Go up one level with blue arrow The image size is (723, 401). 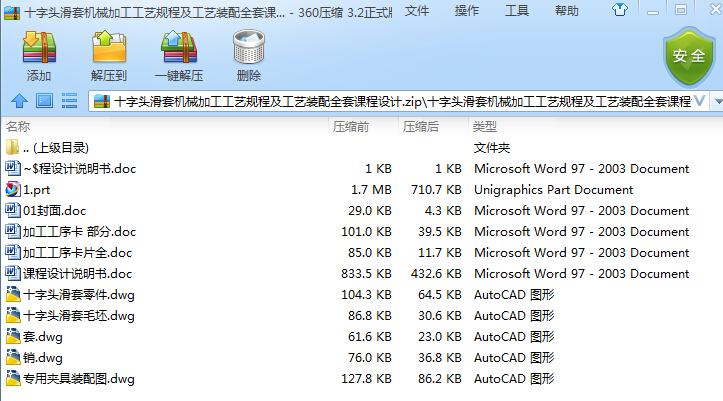click(x=19, y=101)
